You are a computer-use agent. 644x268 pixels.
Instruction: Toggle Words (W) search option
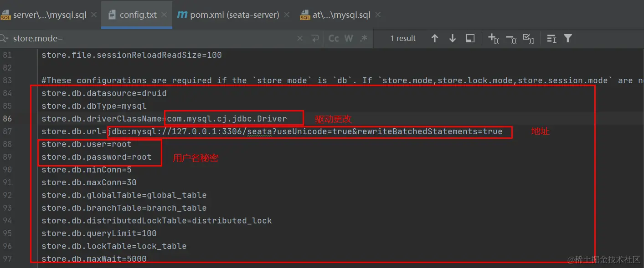tap(349, 39)
